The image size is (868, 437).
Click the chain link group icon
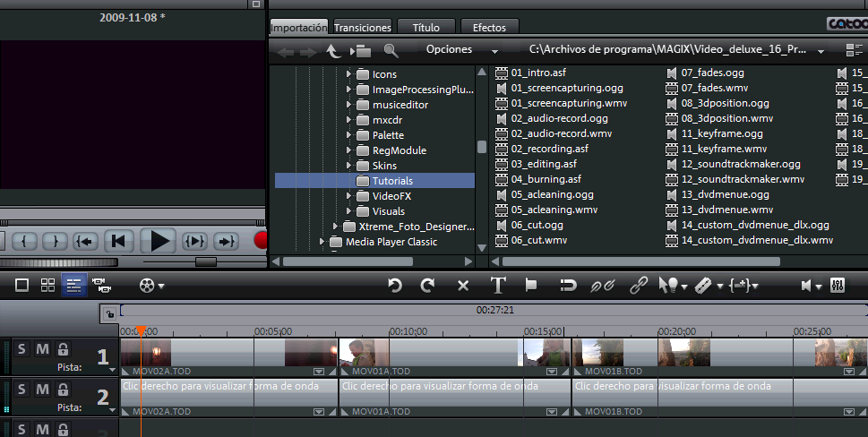tap(639, 286)
